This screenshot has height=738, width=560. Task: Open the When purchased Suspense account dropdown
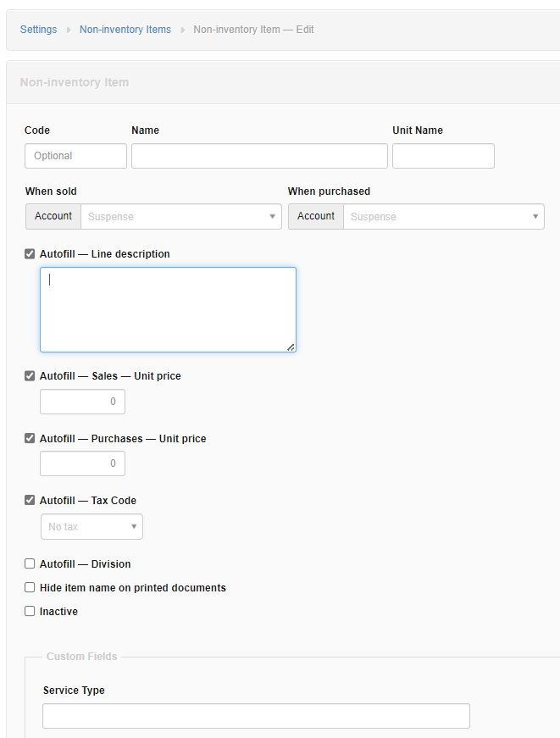[x=443, y=216]
